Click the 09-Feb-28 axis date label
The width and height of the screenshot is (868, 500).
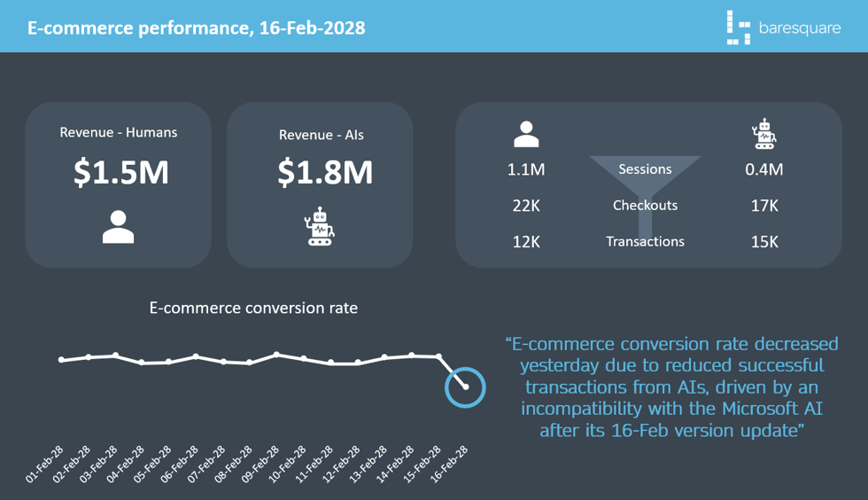tap(261, 464)
